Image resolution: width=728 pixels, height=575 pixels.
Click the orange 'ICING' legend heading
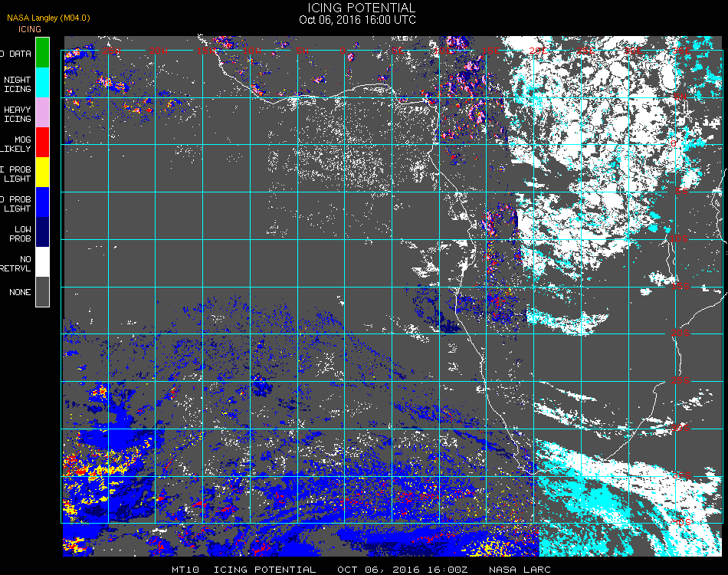[30, 29]
